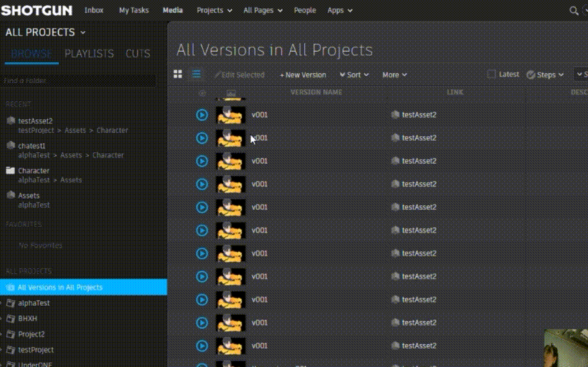Open the Inbox menu item
The height and width of the screenshot is (367, 588).
(94, 10)
